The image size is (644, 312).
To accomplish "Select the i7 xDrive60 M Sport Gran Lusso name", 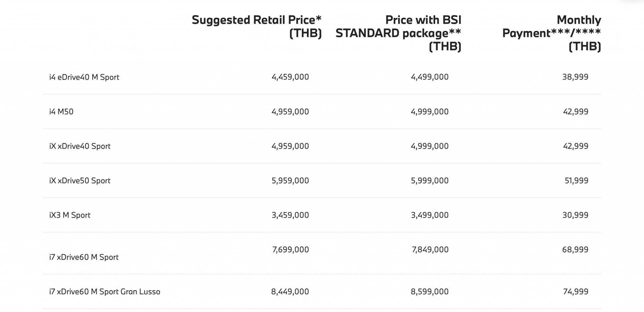I will coord(105,292).
